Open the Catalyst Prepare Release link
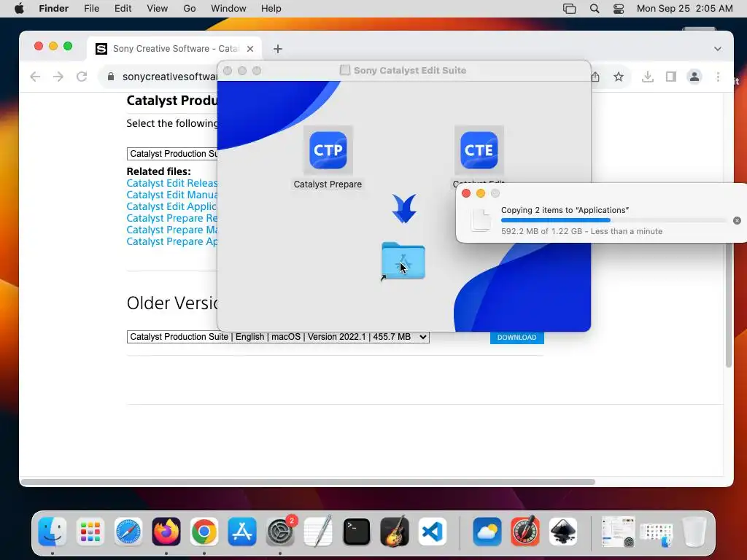The image size is (747, 560). (x=171, y=218)
